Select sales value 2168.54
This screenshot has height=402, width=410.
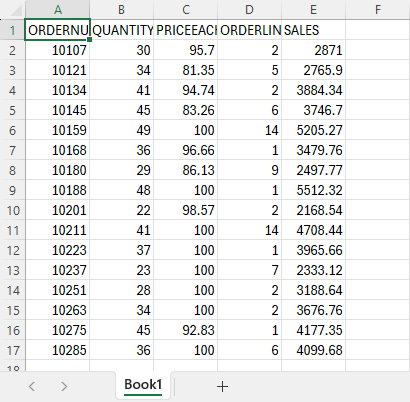pos(314,210)
